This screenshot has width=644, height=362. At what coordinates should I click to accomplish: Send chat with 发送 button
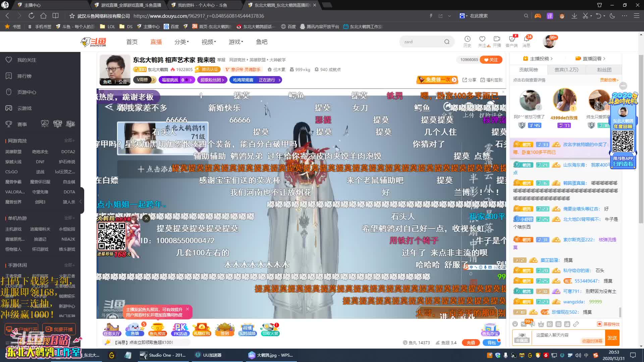612,338
